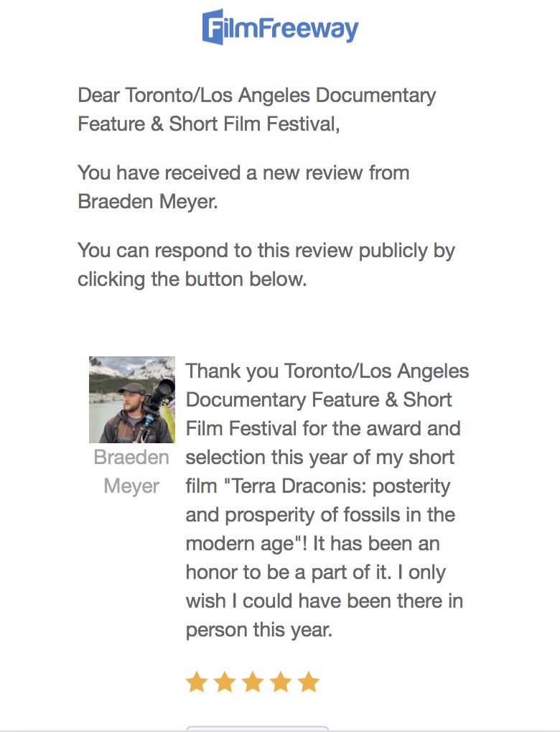
Task: Click the Braeden Meyer name under photo
Action: [132, 472]
